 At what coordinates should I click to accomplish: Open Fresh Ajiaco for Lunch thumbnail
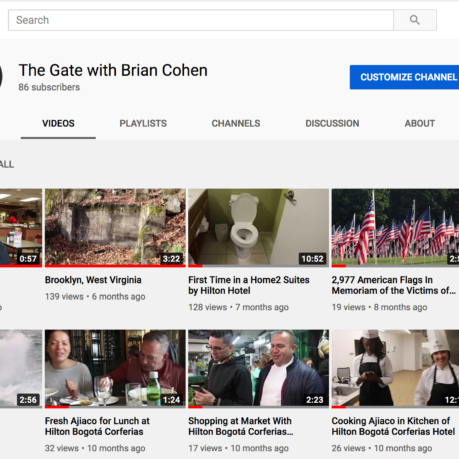(115, 369)
